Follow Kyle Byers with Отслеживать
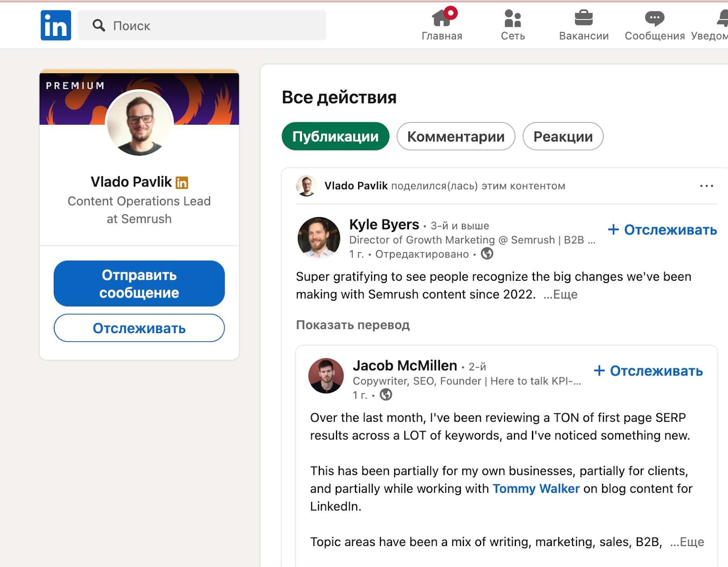The width and height of the screenshot is (728, 567). click(662, 230)
